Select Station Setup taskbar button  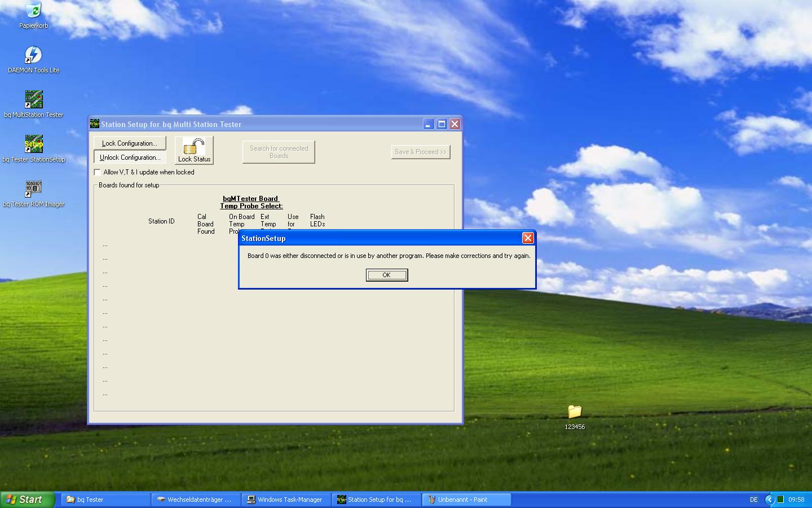(x=377, y=500)
